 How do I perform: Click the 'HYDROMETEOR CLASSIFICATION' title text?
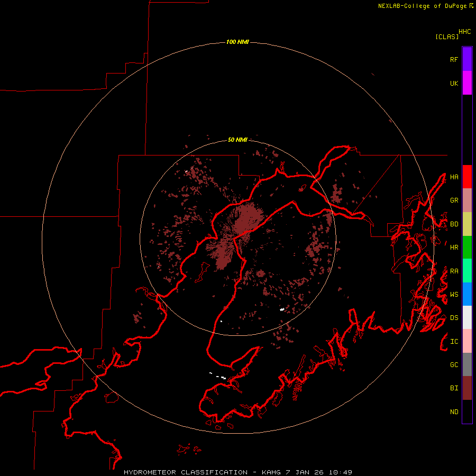click(x=186, y=472)
